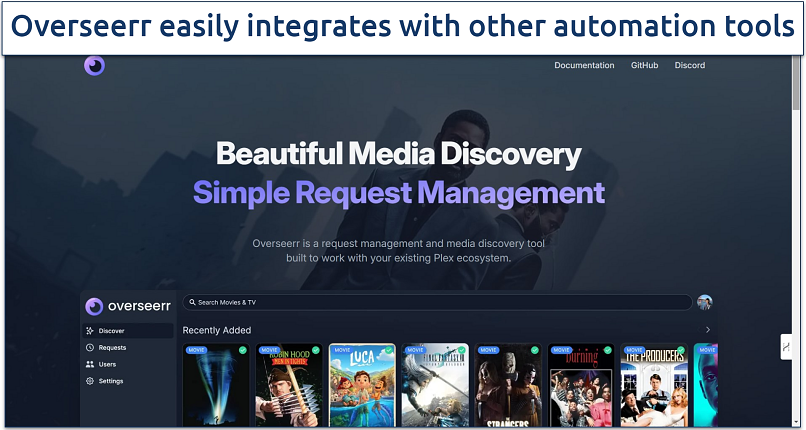
Task: Click the MOVIE badge on Robin Hood poster
Action: [270, 351]
